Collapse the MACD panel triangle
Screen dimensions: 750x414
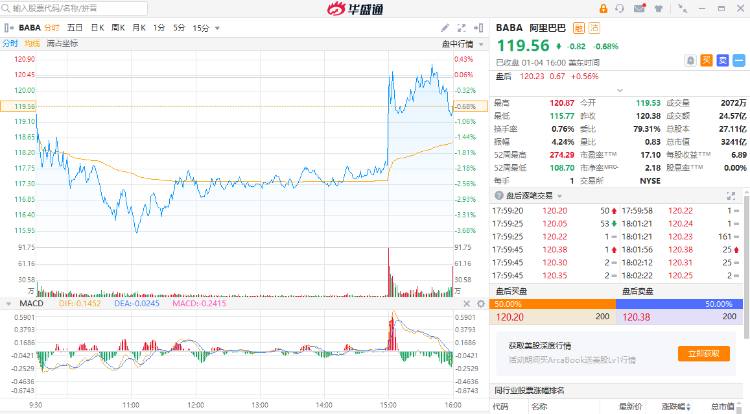pyautogui.click(x=8, y=304)
